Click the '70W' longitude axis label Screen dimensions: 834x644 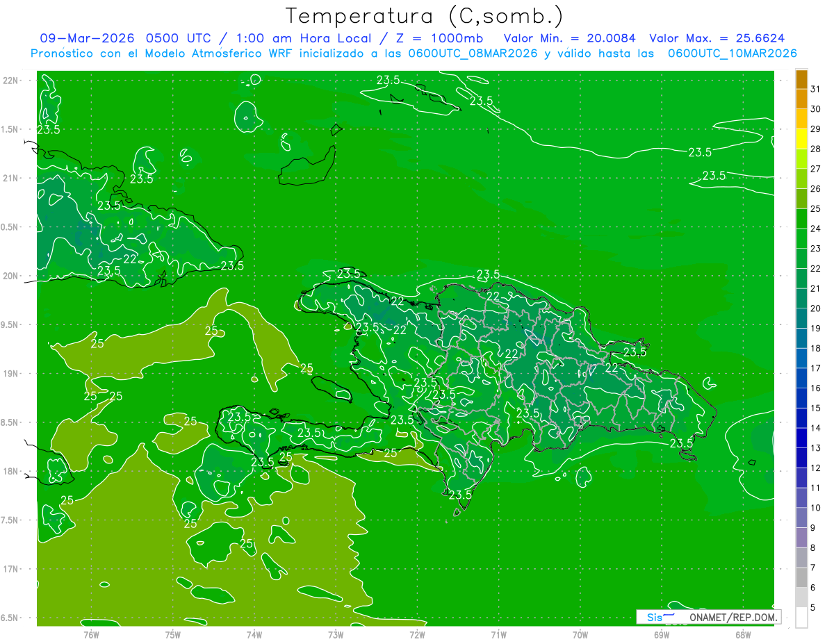click(x=580, y=634)
